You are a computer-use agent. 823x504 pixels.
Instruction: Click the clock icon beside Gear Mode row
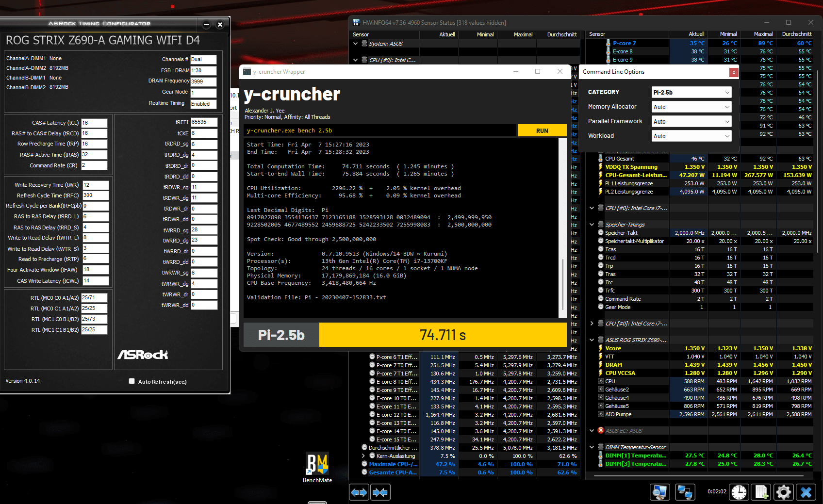[x=601, y=307]
